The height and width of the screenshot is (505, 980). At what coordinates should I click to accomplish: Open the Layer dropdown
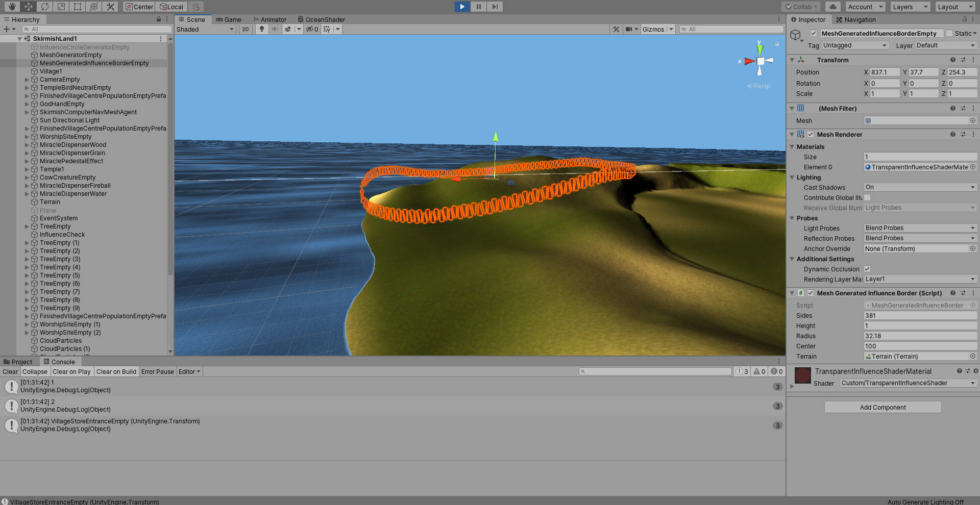click(x=946, y=45)
